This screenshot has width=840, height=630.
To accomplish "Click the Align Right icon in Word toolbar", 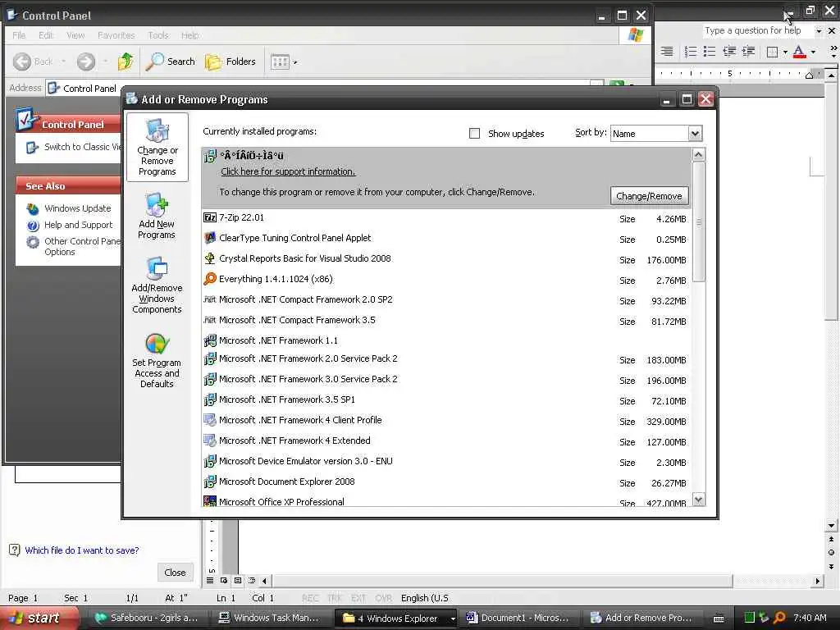I will coord(667,52).
